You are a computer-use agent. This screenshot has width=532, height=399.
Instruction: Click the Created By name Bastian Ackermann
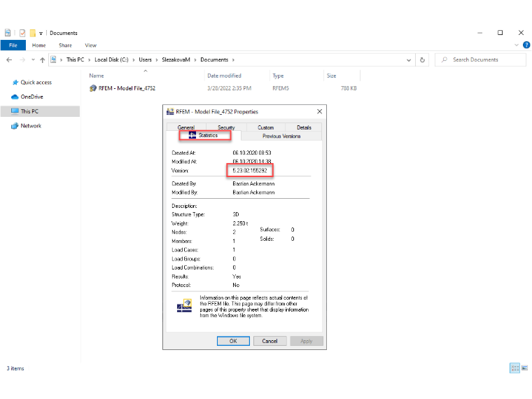(x=253, y=183)
